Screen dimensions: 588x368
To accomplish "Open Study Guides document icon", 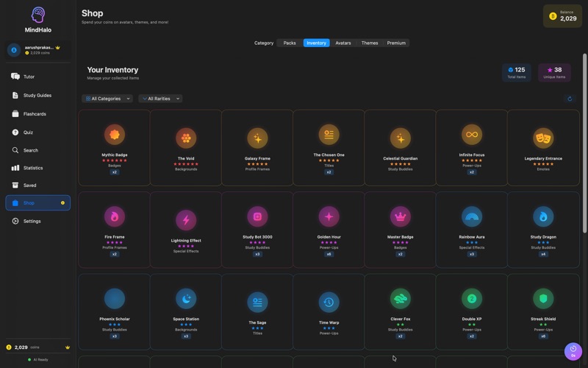I will click(x=15, y=96).
